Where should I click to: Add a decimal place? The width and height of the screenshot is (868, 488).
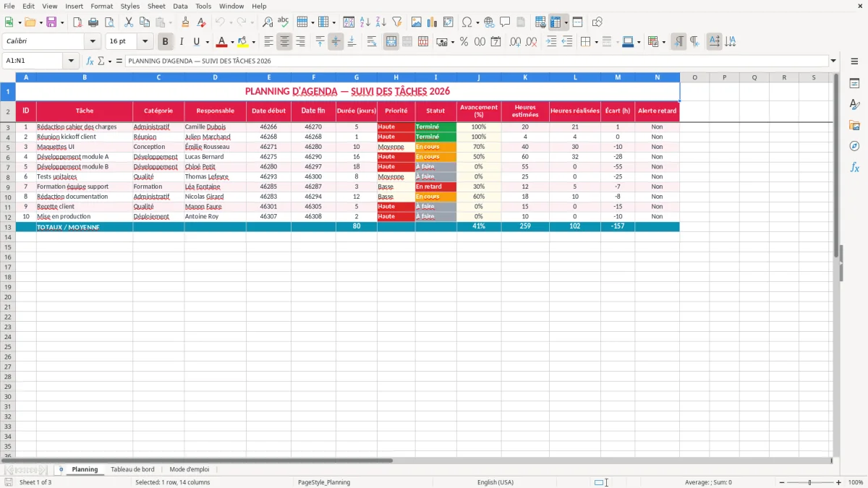pos(515,42)
